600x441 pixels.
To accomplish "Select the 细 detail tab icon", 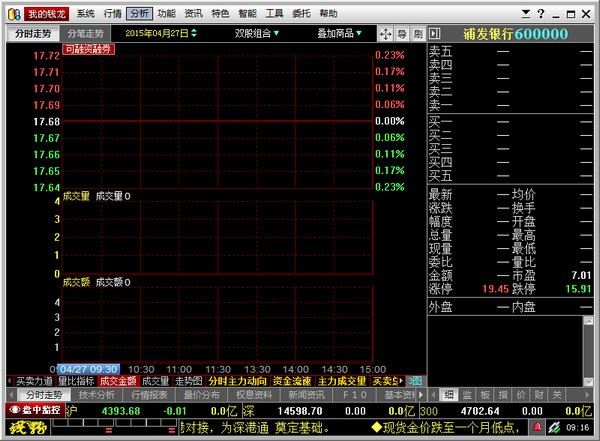I will click(x=450, y=395).
